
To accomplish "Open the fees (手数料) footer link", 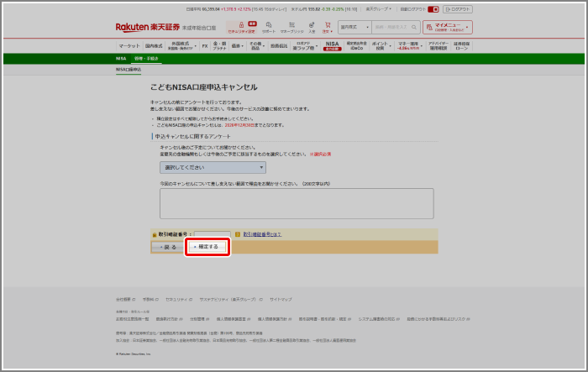I will [150, 299].
